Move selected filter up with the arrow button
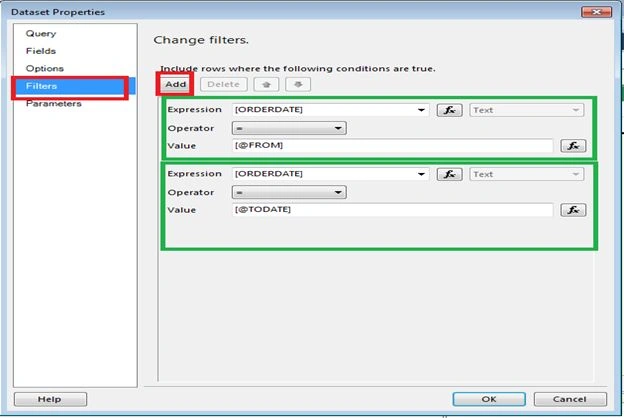 pos(266,84)
